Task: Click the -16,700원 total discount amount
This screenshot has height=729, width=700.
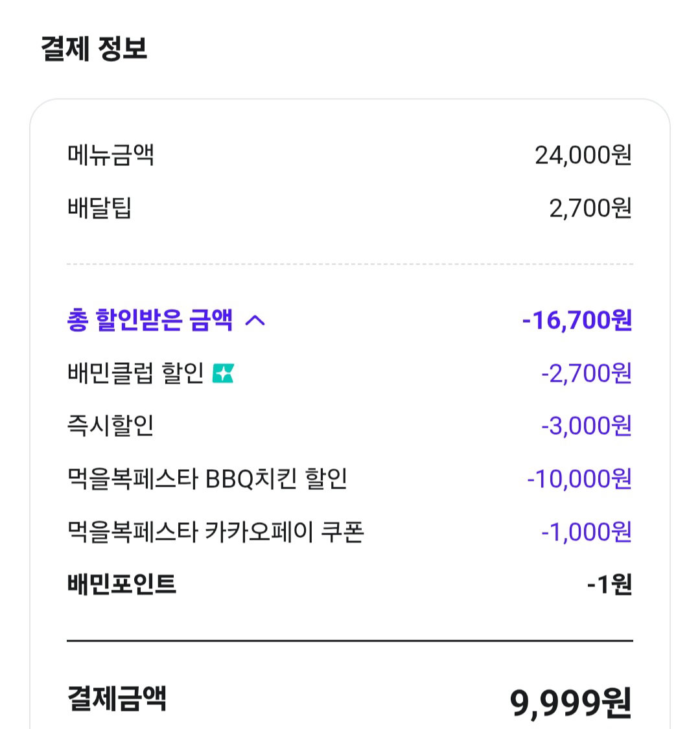Action: (x=577, y=320)
